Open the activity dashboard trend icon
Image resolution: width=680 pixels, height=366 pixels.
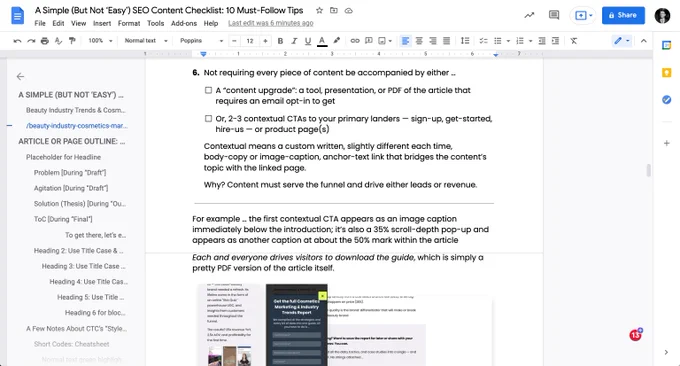529,15
